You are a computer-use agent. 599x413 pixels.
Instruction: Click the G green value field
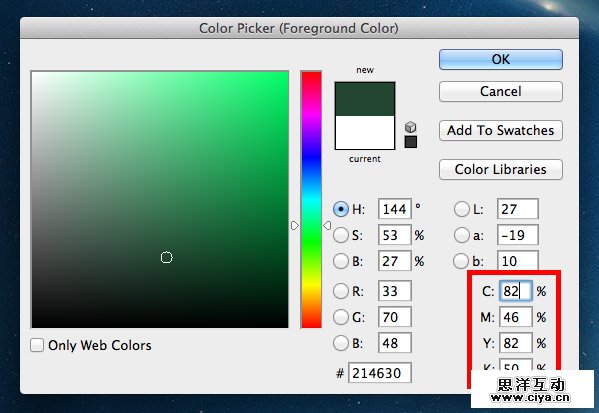click(x=395, y=317)
